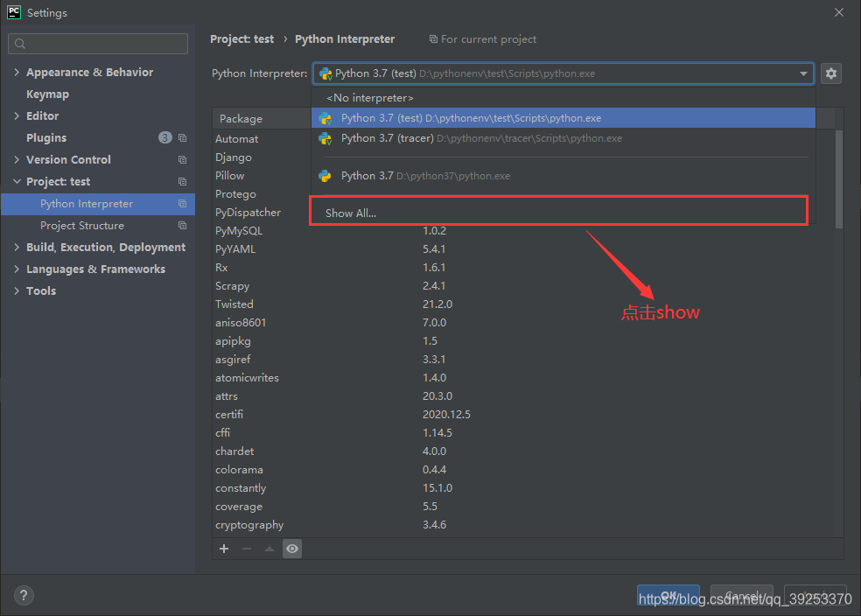
Task: Select the apipkg package row
Action: [524, 341]
